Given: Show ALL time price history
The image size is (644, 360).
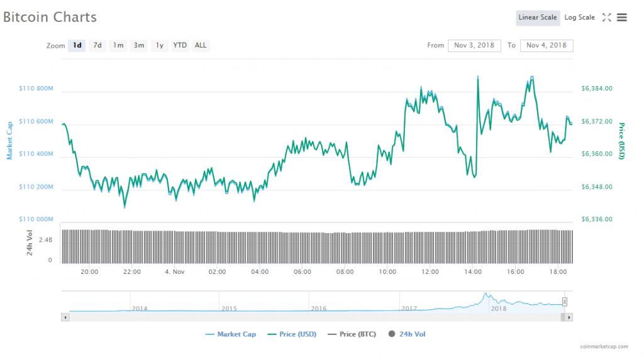Looking at the screenshot, I should [x=201, y=45].
